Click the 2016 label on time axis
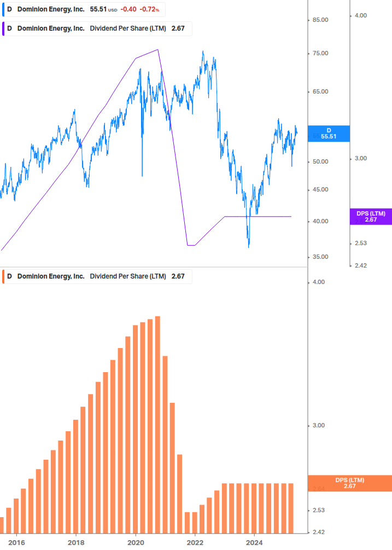The height and width of the screenshot is (550, 392). pyautogui.click(x=16, y=543)
